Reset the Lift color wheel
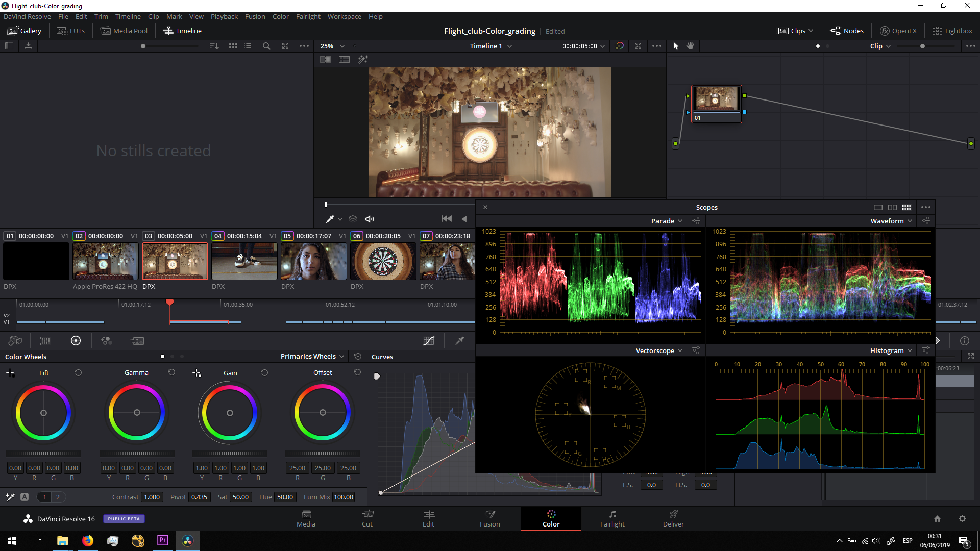The image size is (980, 551). tap(78, 373)
